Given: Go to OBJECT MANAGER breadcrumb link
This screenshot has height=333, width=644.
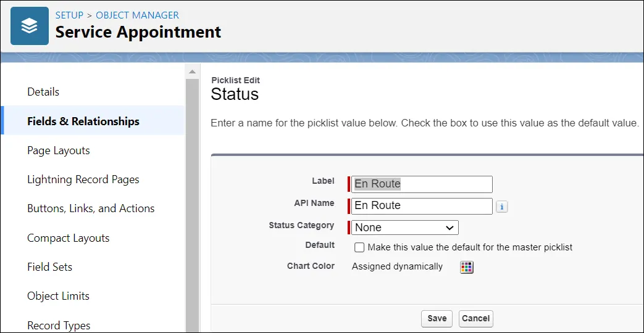Looking at the screenshot, I should (x=137, y=15).
